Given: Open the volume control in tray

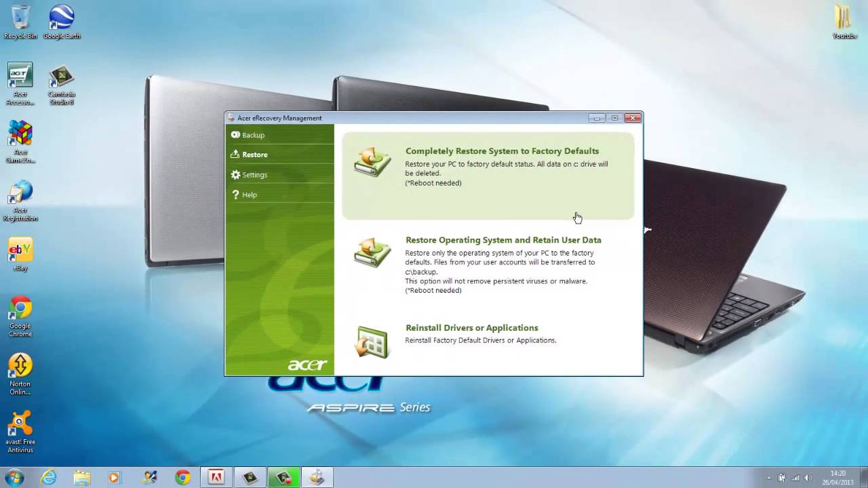Looking at the screenshot, I should 808,478.
